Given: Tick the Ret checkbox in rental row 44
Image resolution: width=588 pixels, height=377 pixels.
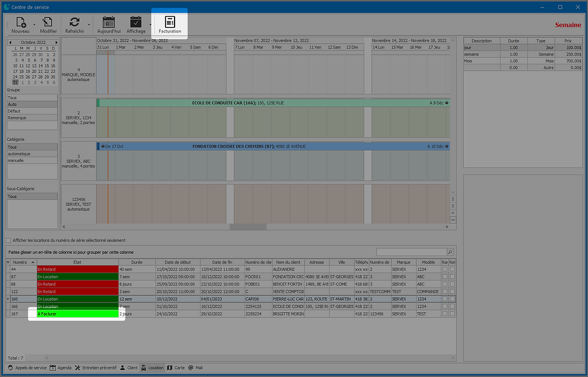Looking at the screenshot, I should 452,269.
